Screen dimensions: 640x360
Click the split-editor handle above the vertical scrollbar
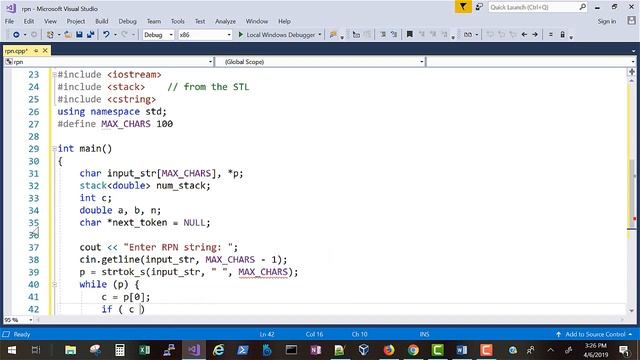(631, 72)
